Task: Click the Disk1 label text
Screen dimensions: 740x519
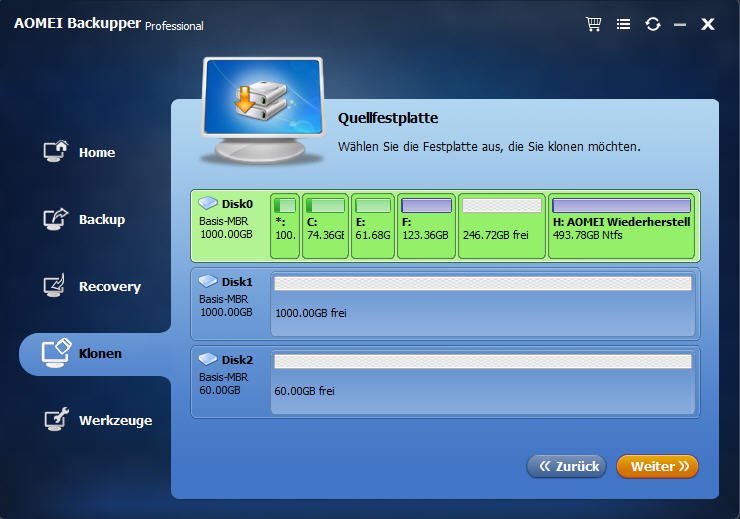Action: tap(237, 282)
